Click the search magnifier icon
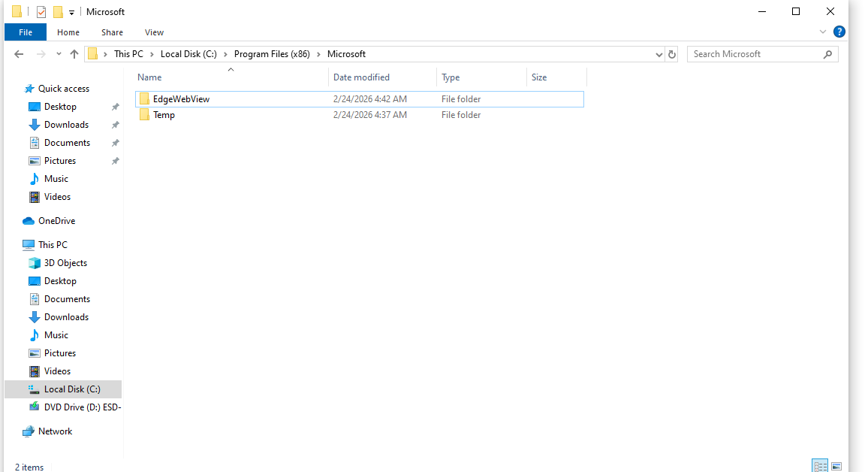 [x=827, y=53]
